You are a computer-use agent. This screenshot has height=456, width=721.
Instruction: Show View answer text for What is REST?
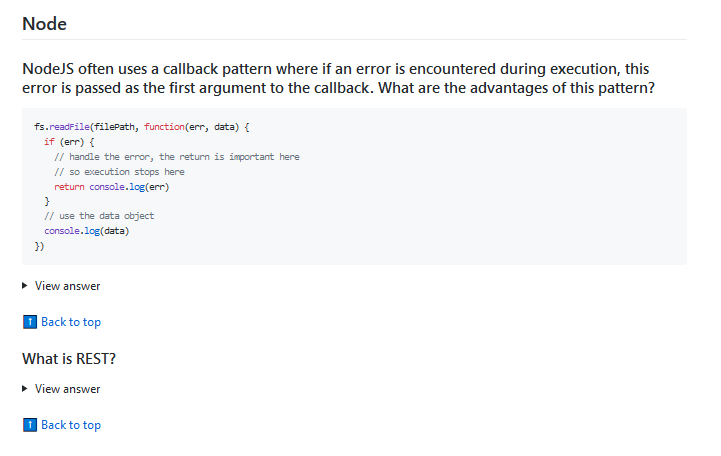coord(68,389)
